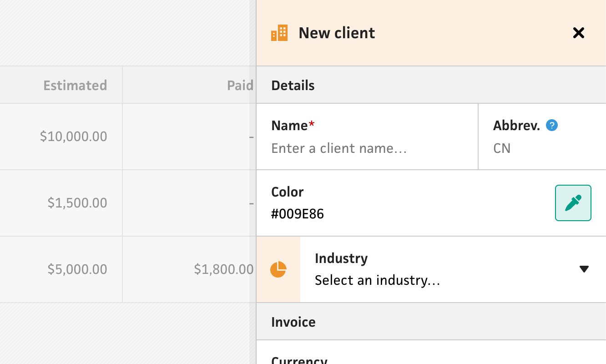Select the $5,000.00 estimated cell
Image resolution: width=606 pixels, height=364 pixels.
click(x=61, y=269)
